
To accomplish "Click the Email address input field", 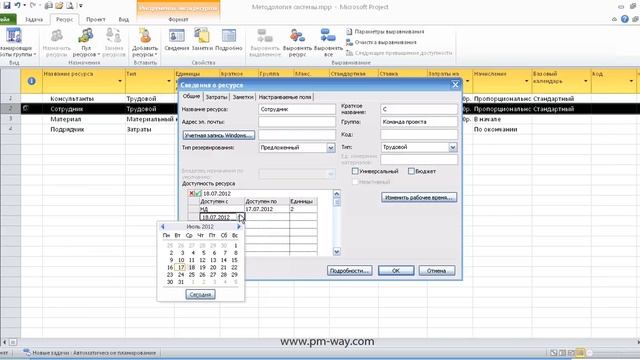I will point(297,122).
